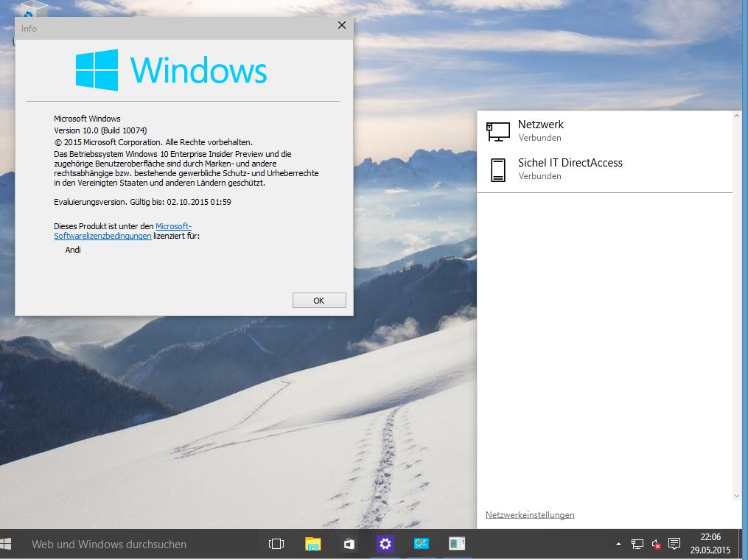
Task: Open File Explorer from the taskbar
Action: (313, 544)
